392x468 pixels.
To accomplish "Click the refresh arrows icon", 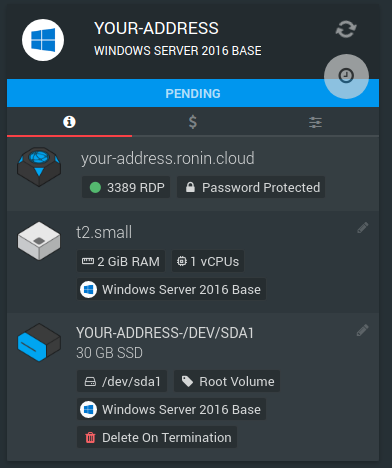I will pos(346,29).
